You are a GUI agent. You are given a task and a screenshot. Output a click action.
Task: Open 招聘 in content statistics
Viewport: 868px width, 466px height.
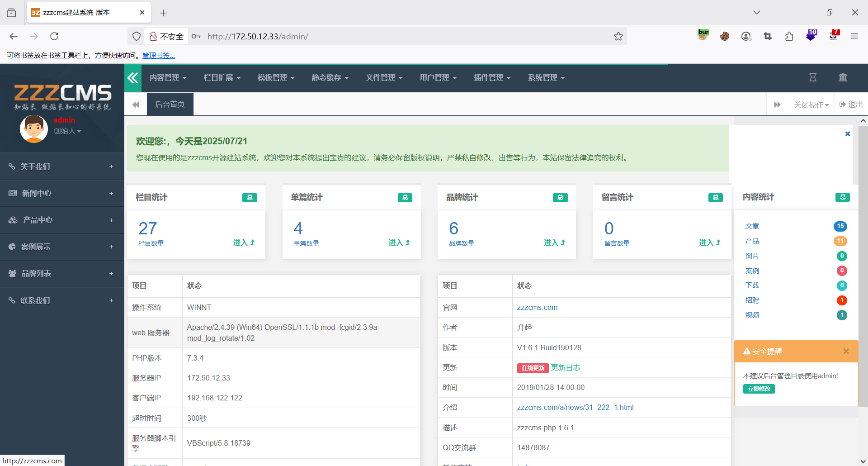pyautogui.click(x=752, y=300)
